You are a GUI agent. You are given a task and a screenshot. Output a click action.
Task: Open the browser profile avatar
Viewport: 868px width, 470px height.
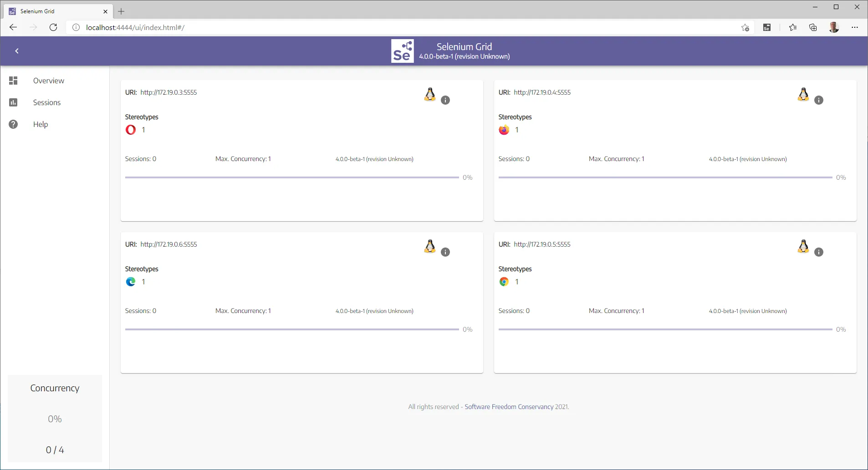point(834,27)
